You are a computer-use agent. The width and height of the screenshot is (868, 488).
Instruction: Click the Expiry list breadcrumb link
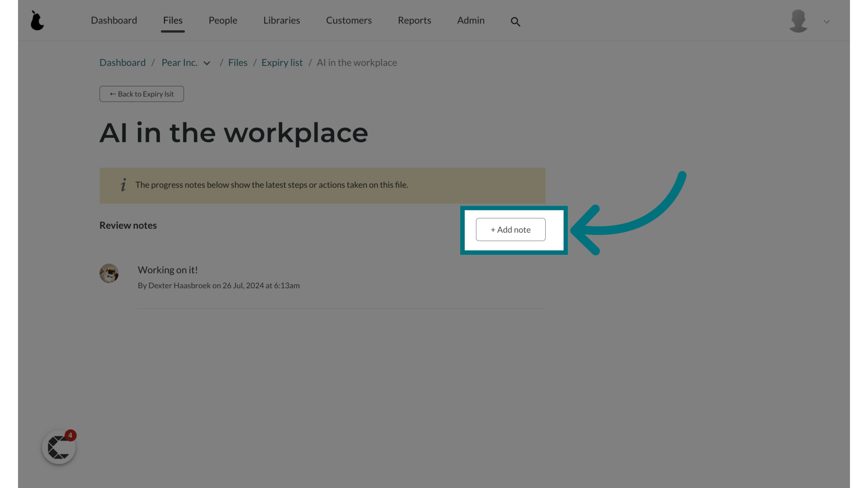click(x=282, y=62)
